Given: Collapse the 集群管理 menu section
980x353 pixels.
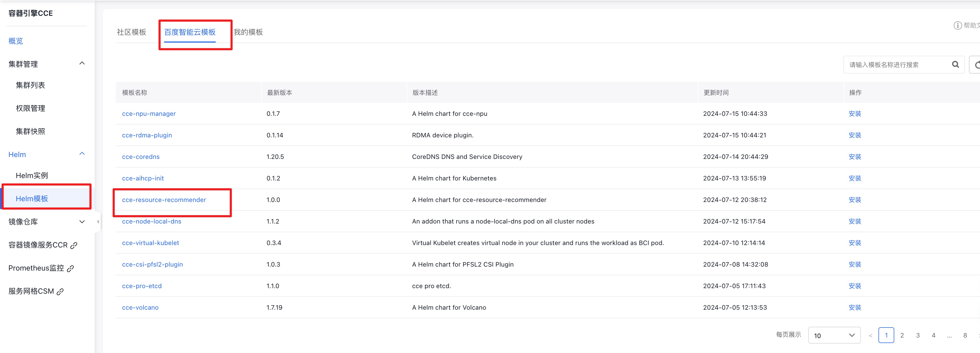Looking at the screenshot, I should (x=82, y=64).
